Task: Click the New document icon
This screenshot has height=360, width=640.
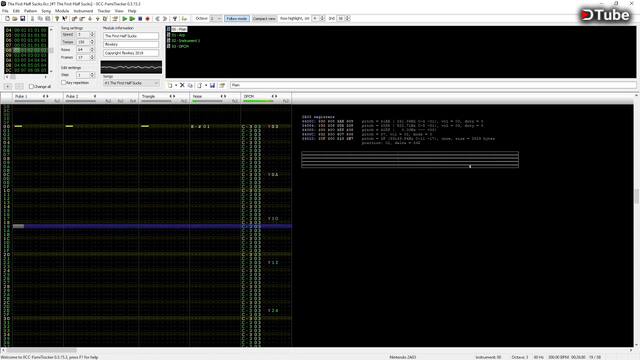Action: [x=7, y=19]
